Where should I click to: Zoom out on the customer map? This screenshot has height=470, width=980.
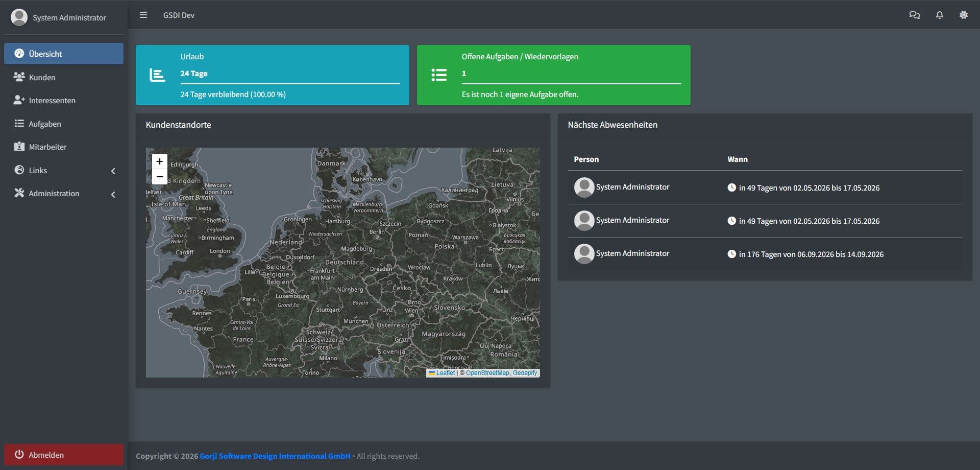tap(160, 177)
